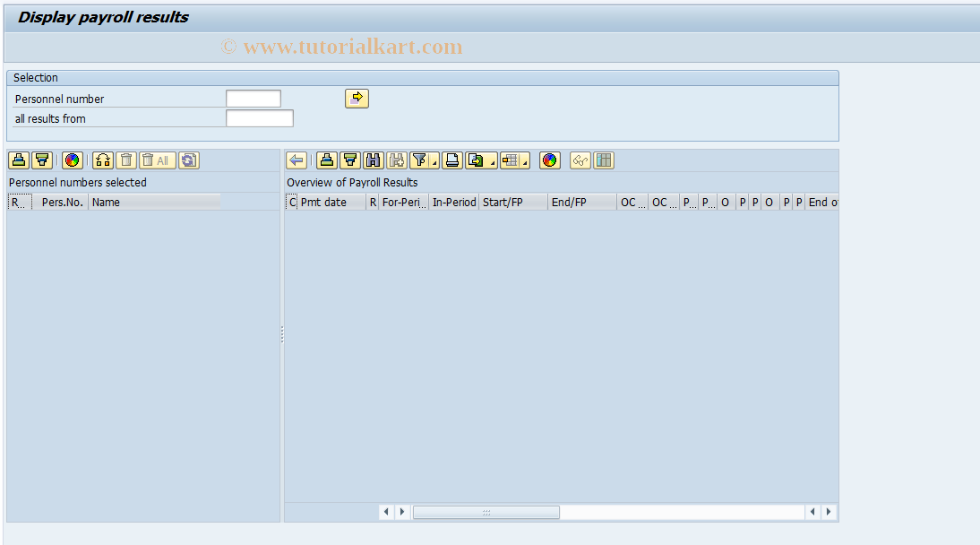Sort descending in Personnel numbers selected toolbar
Screen dimensions: 980x545
(x=42, y=160)
